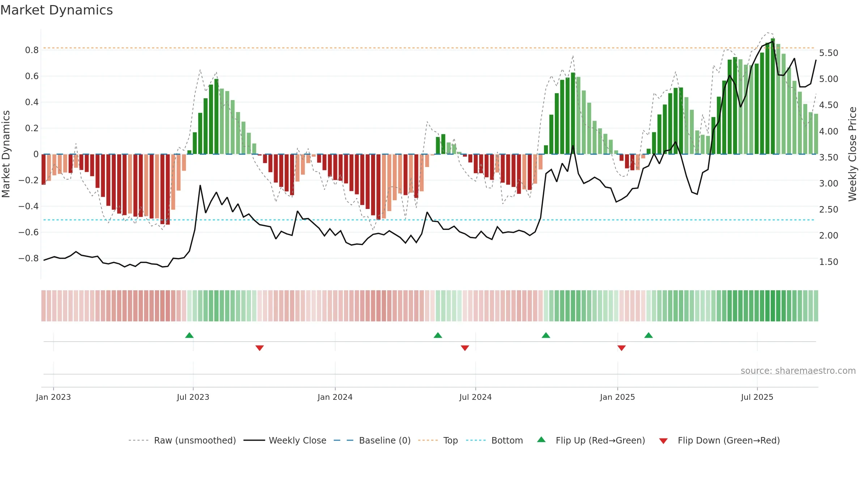Image resolution: width=868 pixels, height=488 pixels.
Task: Toggle the Bottom legend entry
Action: point(494,440)
